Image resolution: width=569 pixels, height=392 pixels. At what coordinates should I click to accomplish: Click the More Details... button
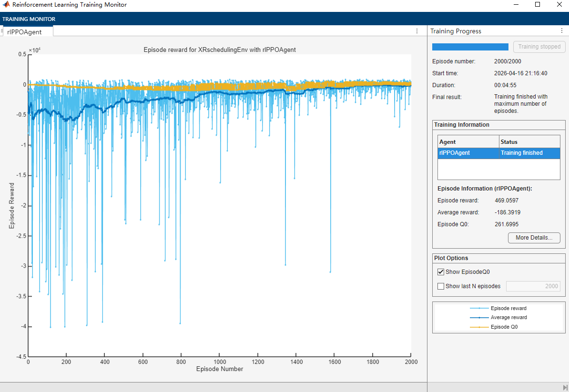pos(534,238)
